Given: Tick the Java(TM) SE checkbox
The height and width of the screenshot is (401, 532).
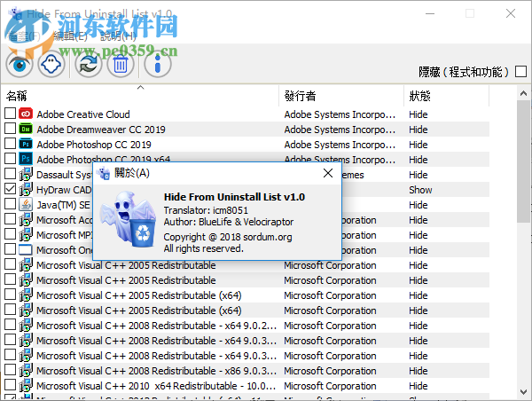Looking at the screenshot, I should [x=10, y=204].
